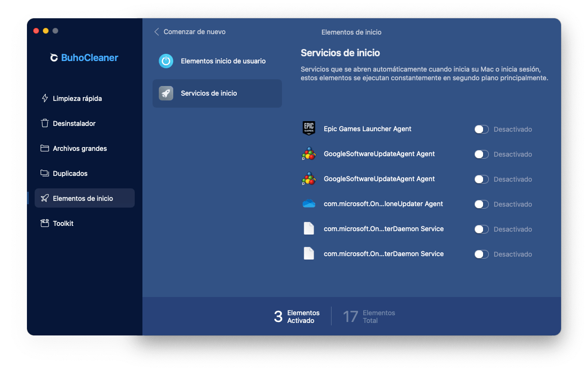Select the com.microsoft.On...loneUpdater Agent name
588x371 pixels.
tap(383, 204)
